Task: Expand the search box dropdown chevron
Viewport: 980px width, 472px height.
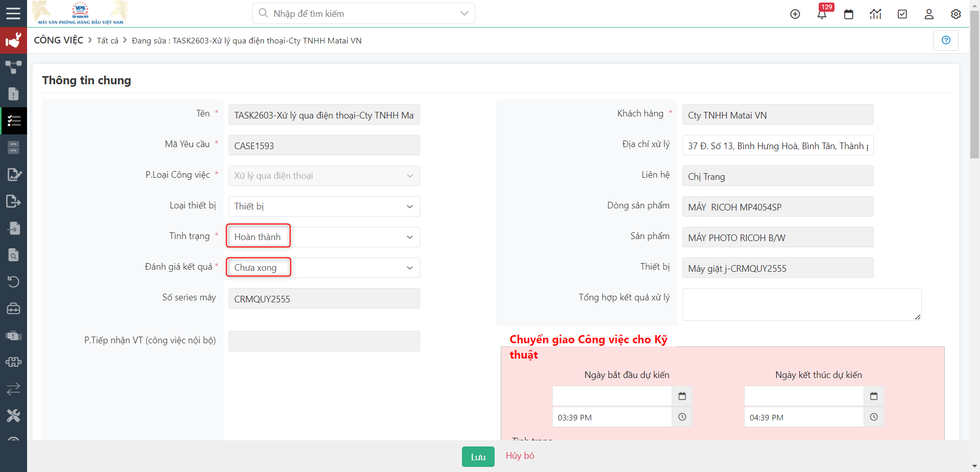Action: click(464, 13)
